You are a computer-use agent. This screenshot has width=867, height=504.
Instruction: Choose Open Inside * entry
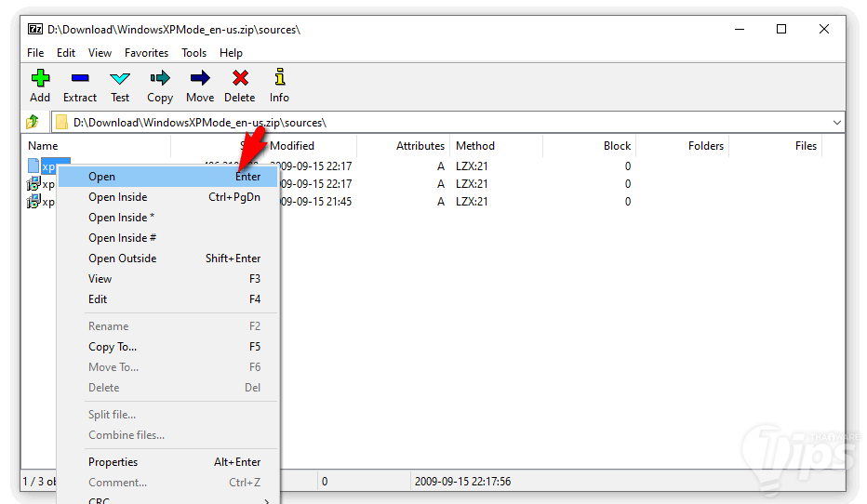(x=167, y=218)
